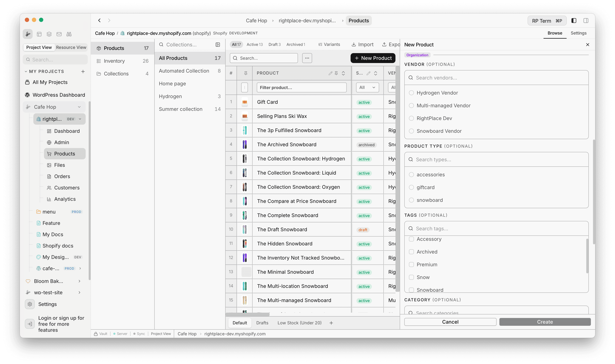Check the Accessory tag checkbox
Viewport: 615px width, 364px height.
pyautogui.click(x=411, y=239)
